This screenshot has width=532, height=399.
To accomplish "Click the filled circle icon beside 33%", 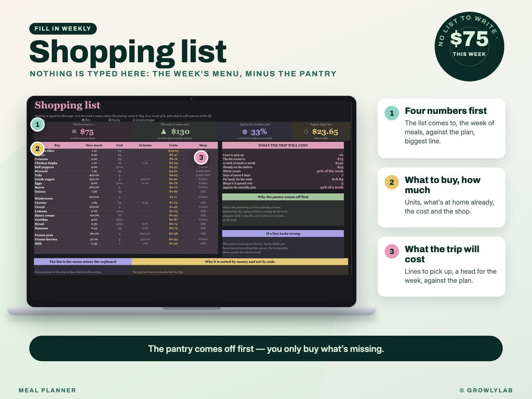I will 245,131.
